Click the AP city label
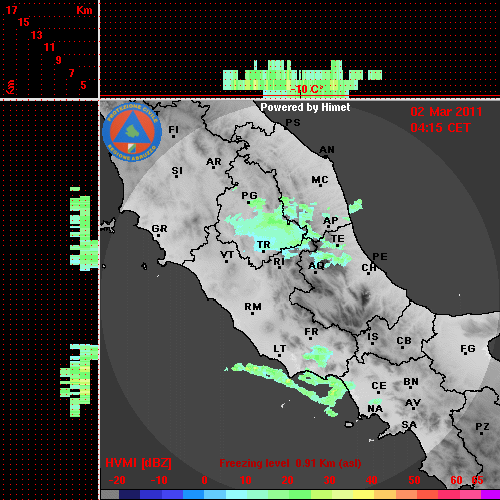 [331, 221]
